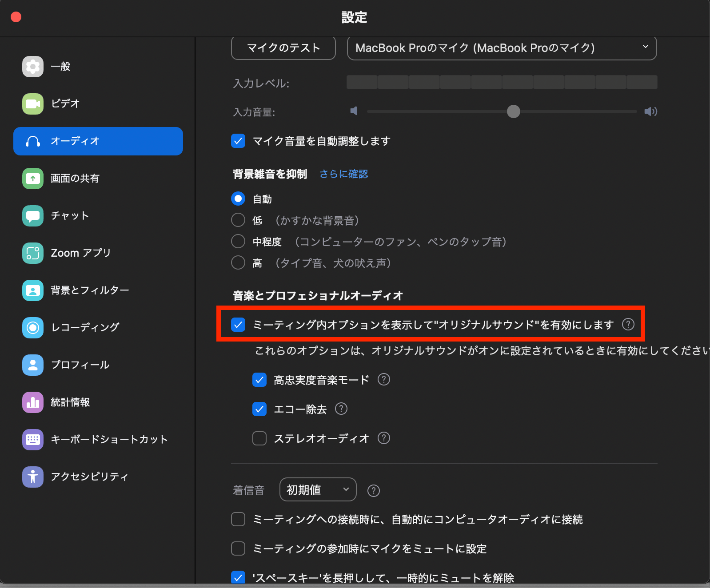Open the さらに確認 link

coord(344,174)
